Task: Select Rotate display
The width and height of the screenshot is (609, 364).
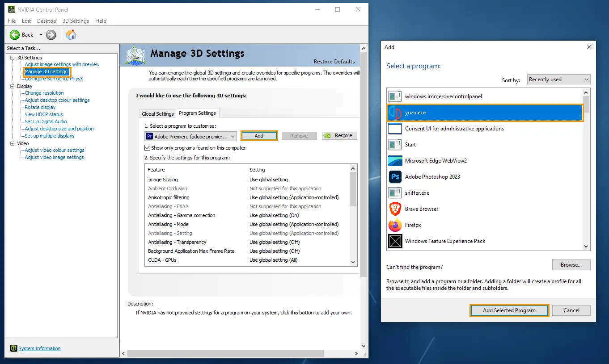Action: click(x=40, y=107)
